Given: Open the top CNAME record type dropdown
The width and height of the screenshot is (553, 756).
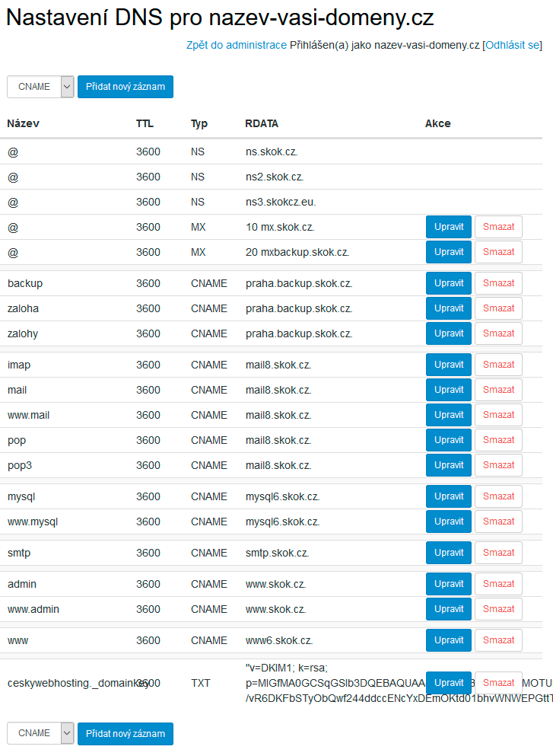Looking at the screenshot, I should (x=40, y=87).
